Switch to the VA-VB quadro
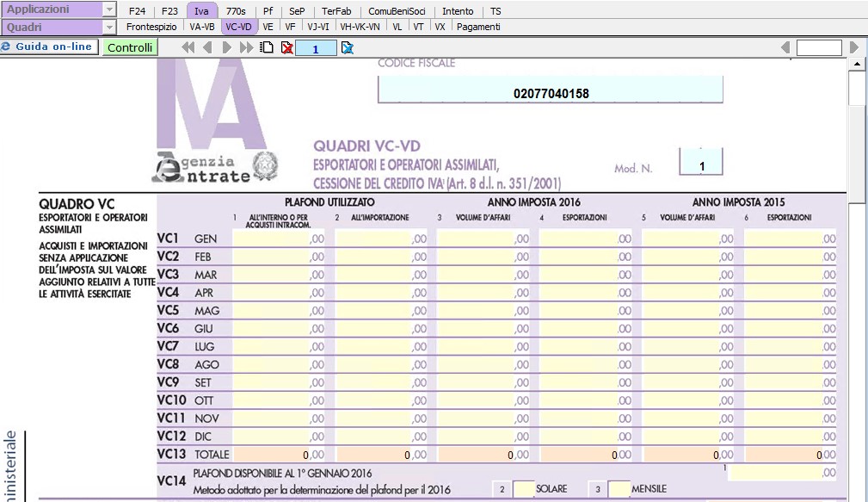The height and width of the screenshot is (502, 868). pyautogui.click(x=201, y=27)
